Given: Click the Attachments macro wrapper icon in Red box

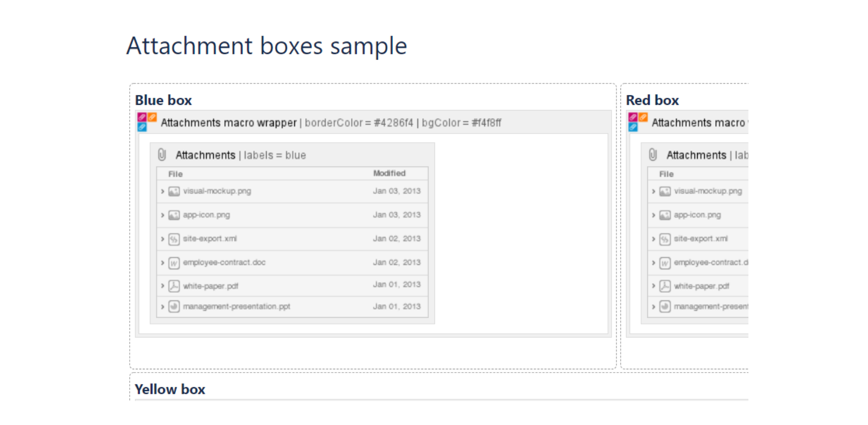Looking at the screenshot, I should [638, 122].
